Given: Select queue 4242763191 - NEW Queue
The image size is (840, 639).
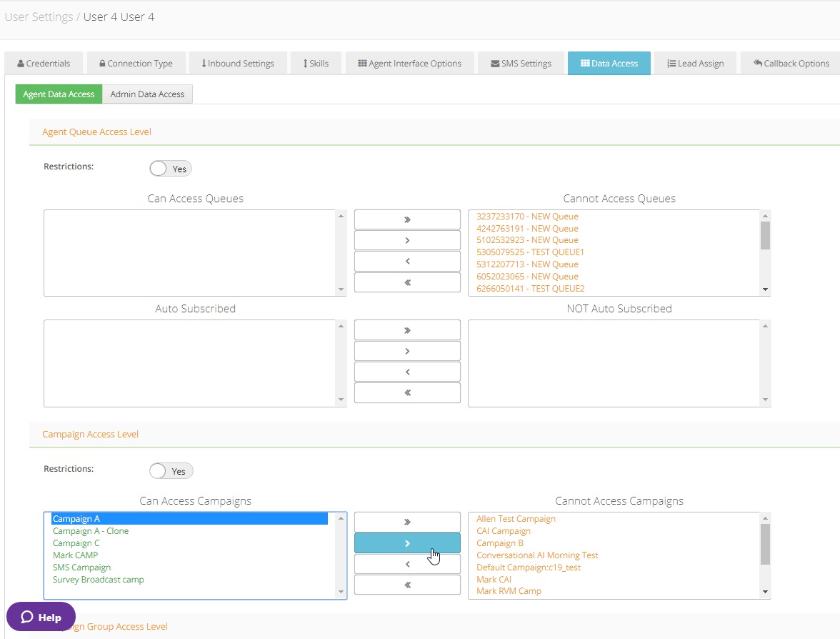Looking at the screenshot, I should coord(527,229).
